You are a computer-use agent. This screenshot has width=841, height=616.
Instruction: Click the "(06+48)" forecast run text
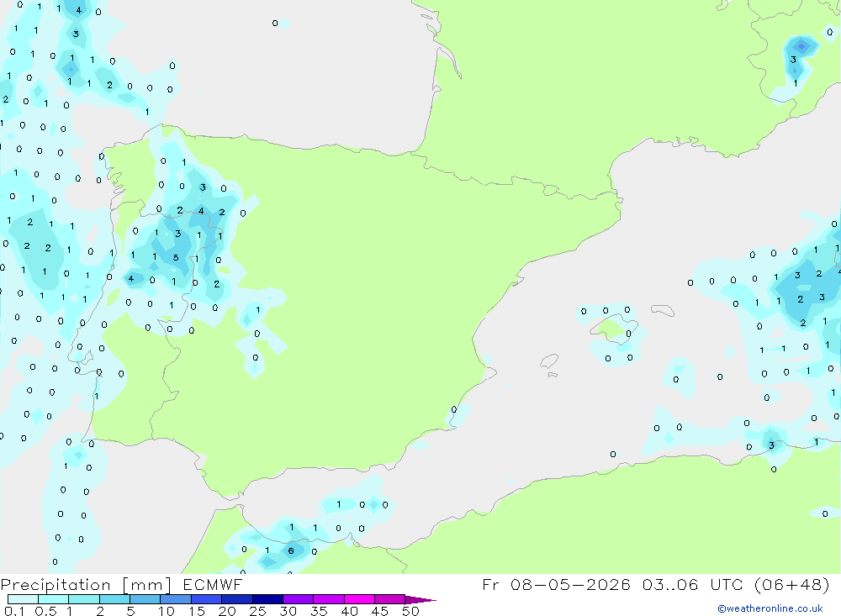pyautogui.click(x=791, y=584)
